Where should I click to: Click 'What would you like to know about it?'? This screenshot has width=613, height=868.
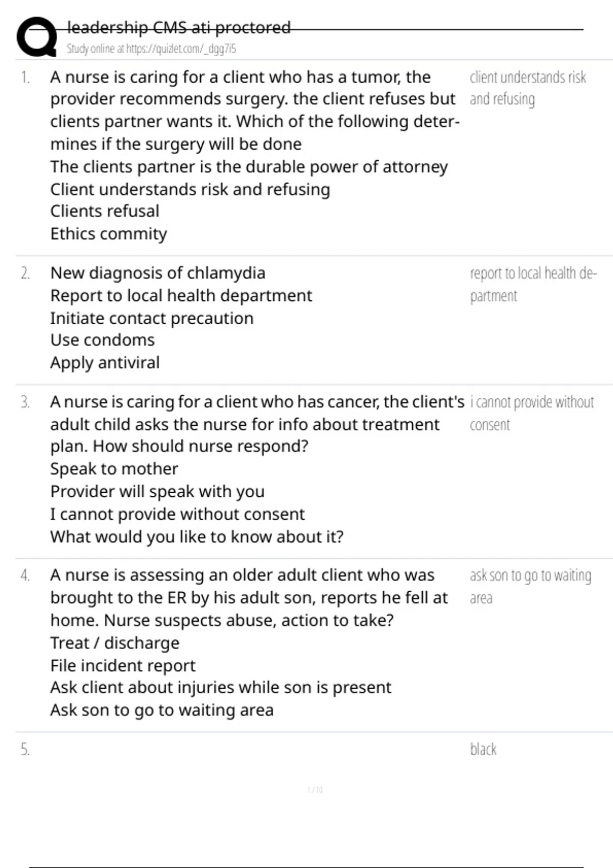(197, 537)
